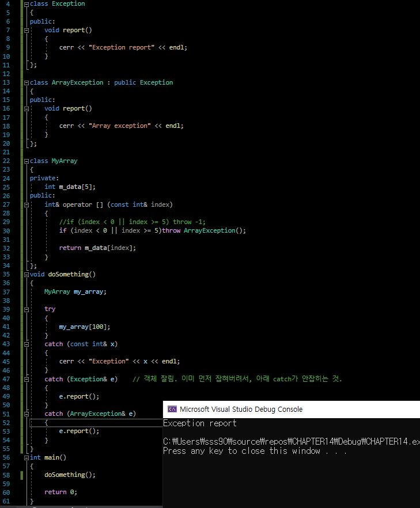Image resolution: width=420 pixels, height=508 pixels.
Task: Click e.report(); on line 53
Action: [79, 431]
